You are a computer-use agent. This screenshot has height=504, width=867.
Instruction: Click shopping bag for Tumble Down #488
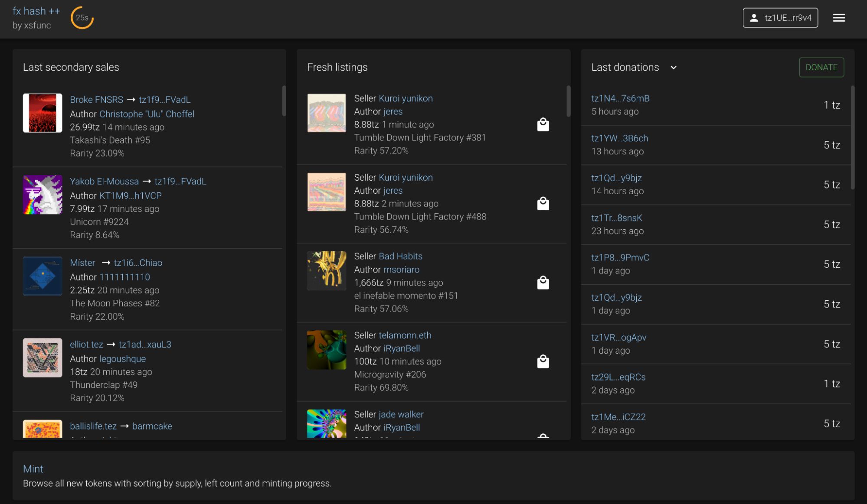[x=543, y=204]
